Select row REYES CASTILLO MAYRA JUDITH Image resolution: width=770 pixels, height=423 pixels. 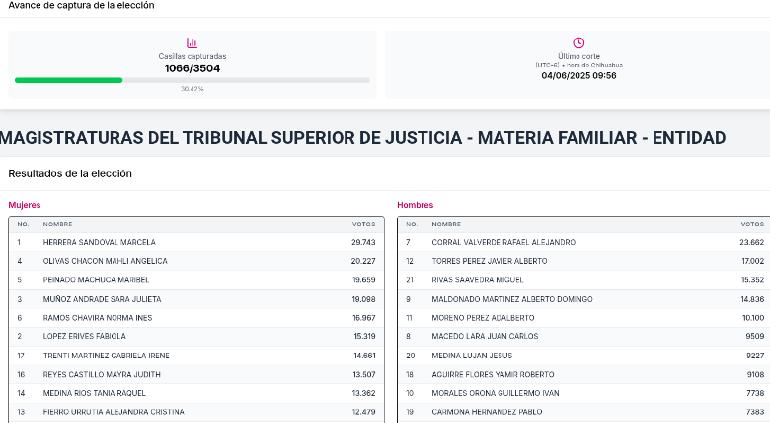(196, 374)
